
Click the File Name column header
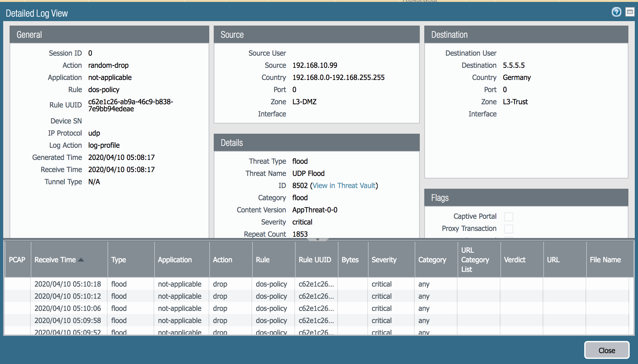click(605, 260)
